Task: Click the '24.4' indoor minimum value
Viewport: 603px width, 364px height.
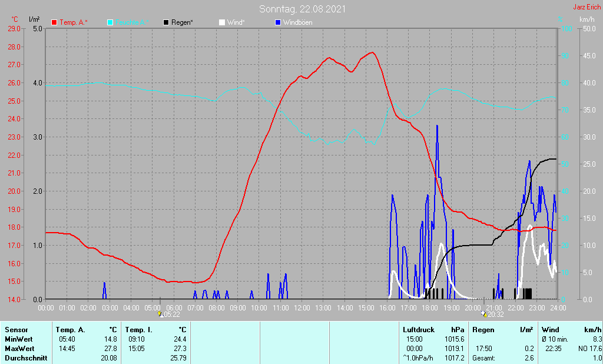Action: pyautogui.click(x=180, y=339)
